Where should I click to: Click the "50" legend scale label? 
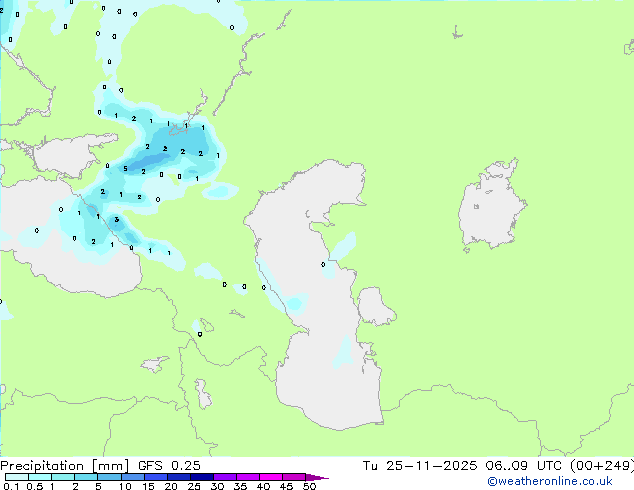309,486
